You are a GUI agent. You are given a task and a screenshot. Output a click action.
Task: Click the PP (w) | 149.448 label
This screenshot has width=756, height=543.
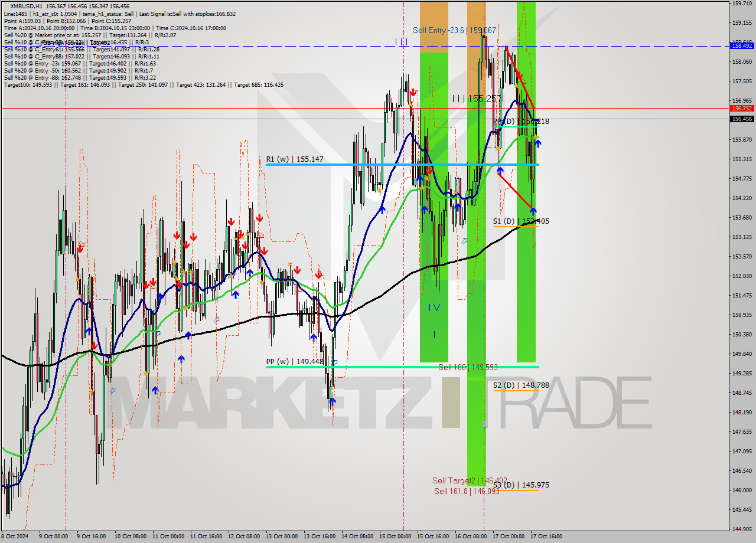[295, 362]
